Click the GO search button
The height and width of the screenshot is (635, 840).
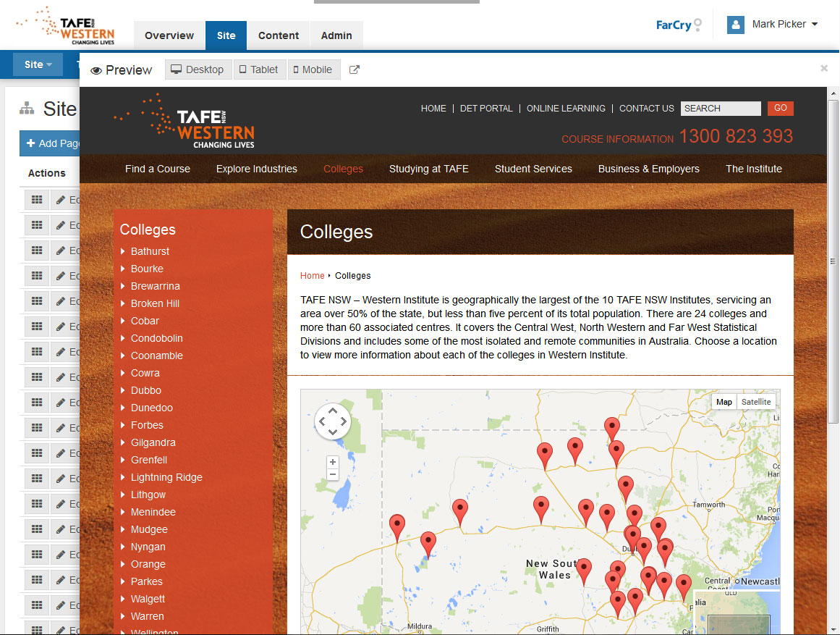click(x=781, y=109)
